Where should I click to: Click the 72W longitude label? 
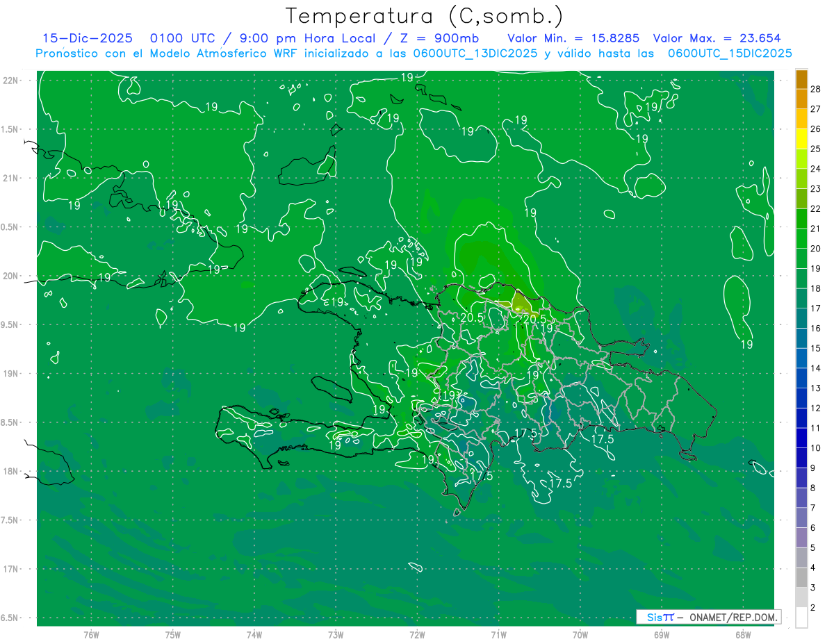[x=418, y=635]
